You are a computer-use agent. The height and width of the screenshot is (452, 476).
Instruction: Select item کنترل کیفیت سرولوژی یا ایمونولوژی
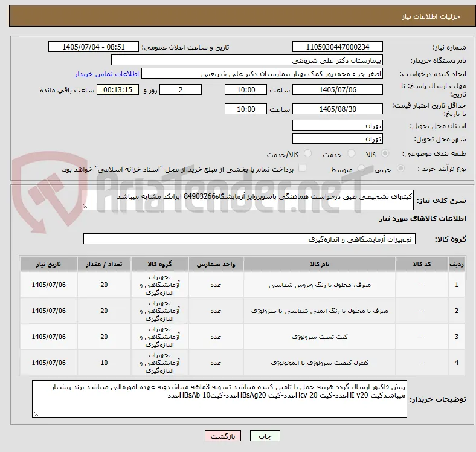click(x=320, y=363)
